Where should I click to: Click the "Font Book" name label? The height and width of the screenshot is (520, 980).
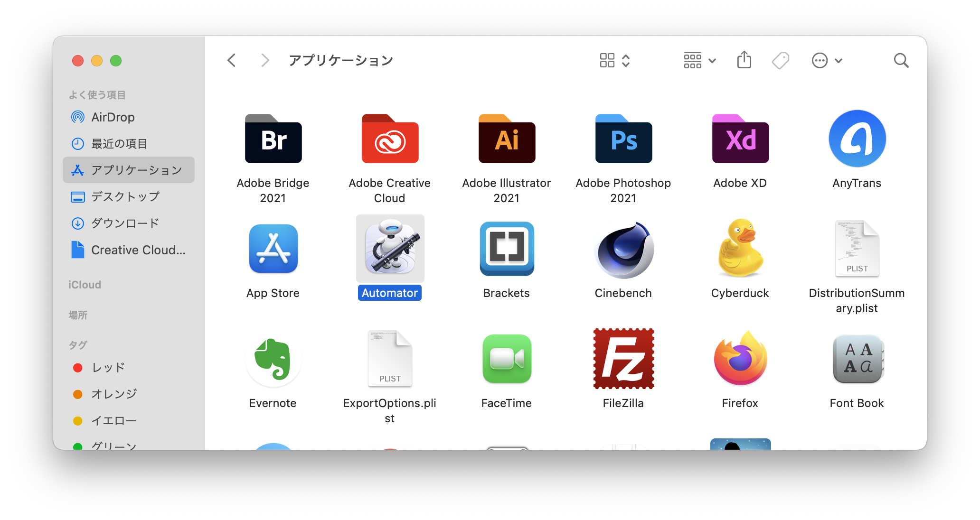[857, 403]
